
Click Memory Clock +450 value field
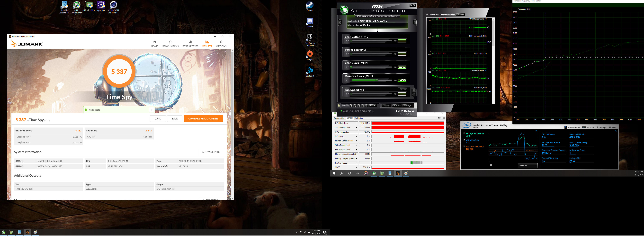pyautogui.click(x=402, y=80)
